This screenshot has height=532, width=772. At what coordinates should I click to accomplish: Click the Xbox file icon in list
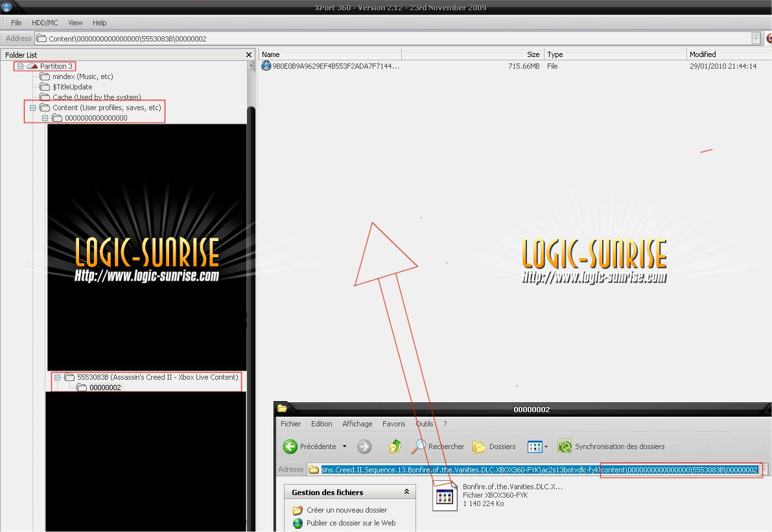[x=266, y=65]
